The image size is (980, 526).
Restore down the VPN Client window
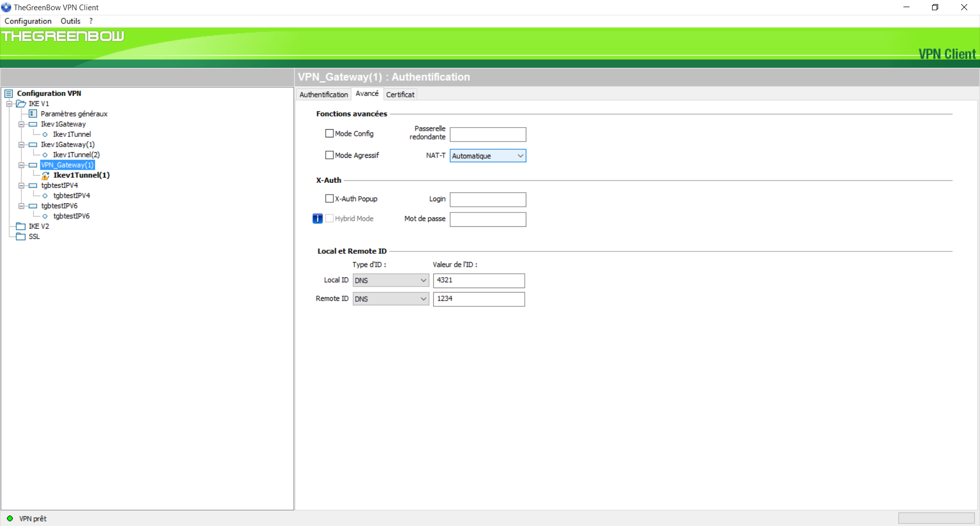[x=935, y=7]
